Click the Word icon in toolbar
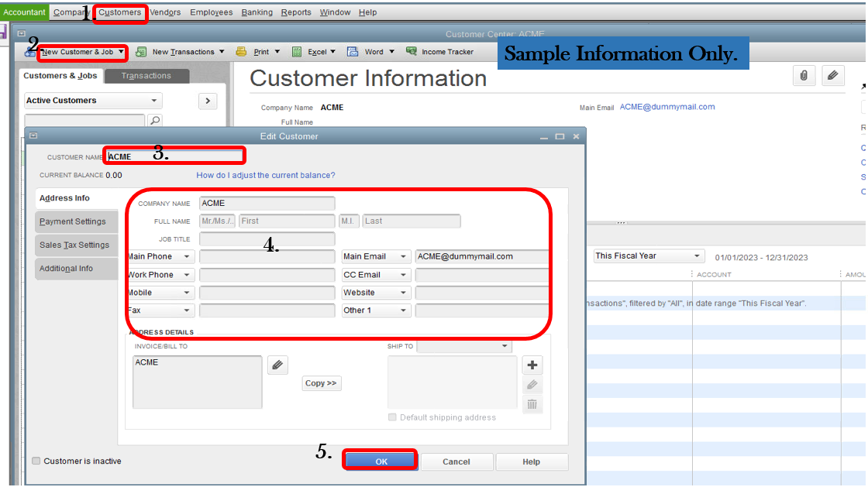Viewport: 868px width, 487px height. tap(353, 52)
